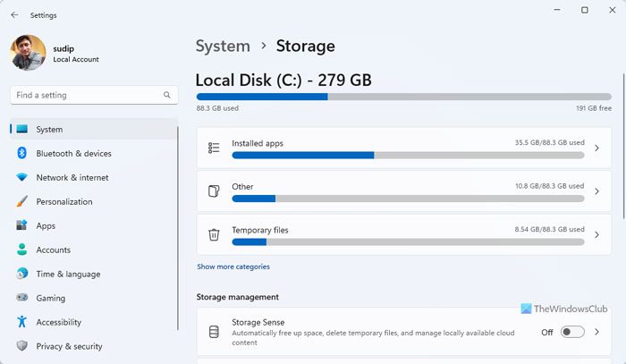The image size is (626, 364).
Task: Expand Other category chevron
Action: click(596, 191)
